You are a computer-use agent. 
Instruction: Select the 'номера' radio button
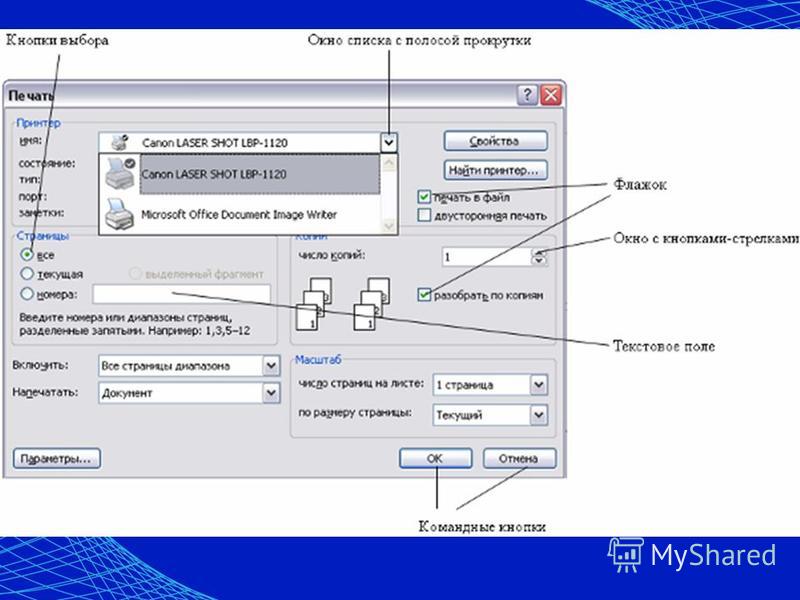27,293
